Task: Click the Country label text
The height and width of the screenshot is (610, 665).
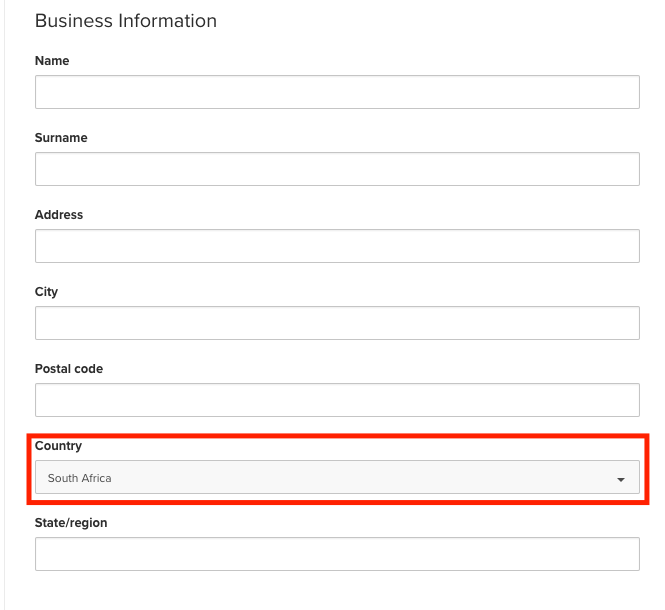Action: [58, 446]
